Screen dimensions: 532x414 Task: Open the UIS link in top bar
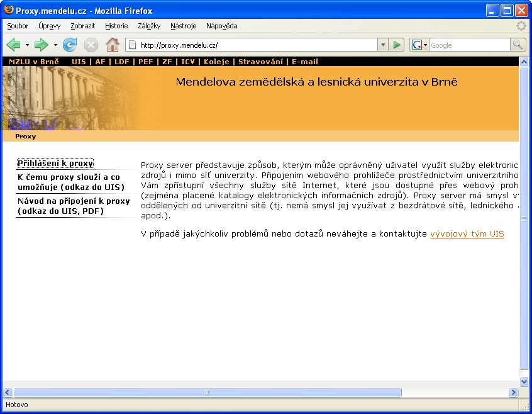(x=79, y=62)
